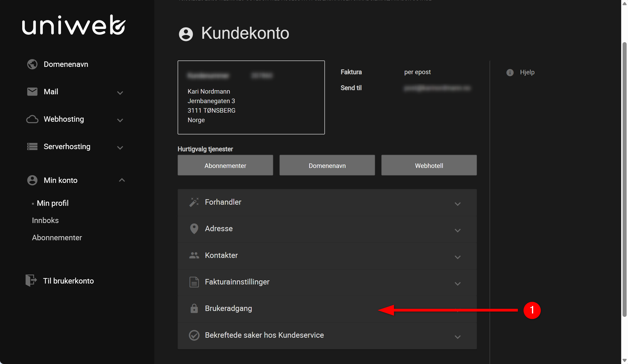Click the Adresse location pin icon
628x364 pixels.
pyautogui.click(x=194, y=229)
